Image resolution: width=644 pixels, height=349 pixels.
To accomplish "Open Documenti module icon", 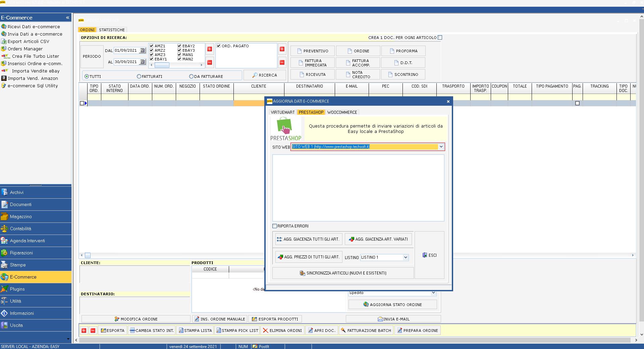I will (x=4, y=204).
